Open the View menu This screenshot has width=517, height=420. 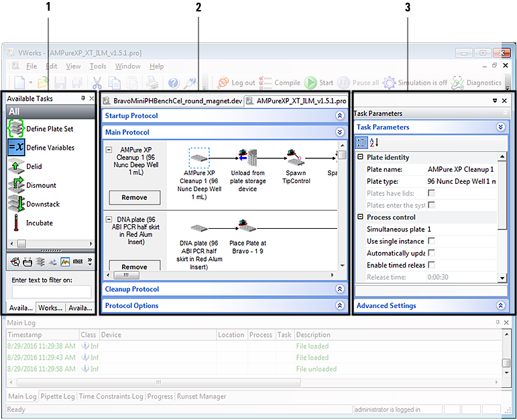click(x=73, y=66)
